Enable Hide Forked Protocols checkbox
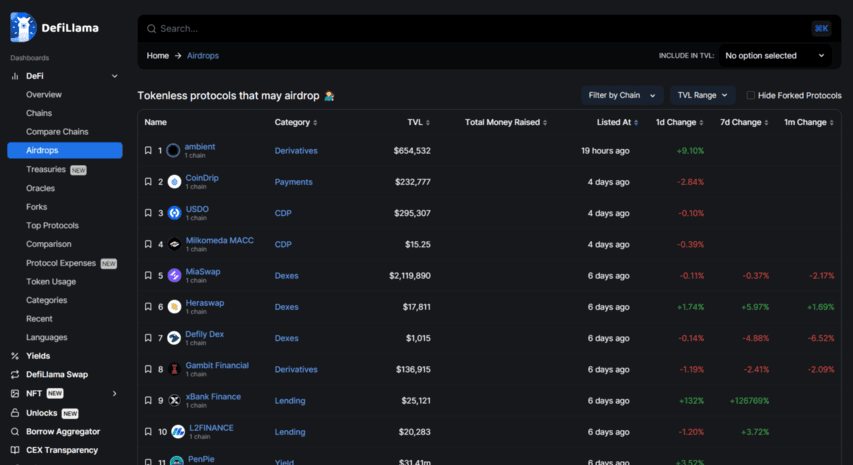 [x=751, y=96]
